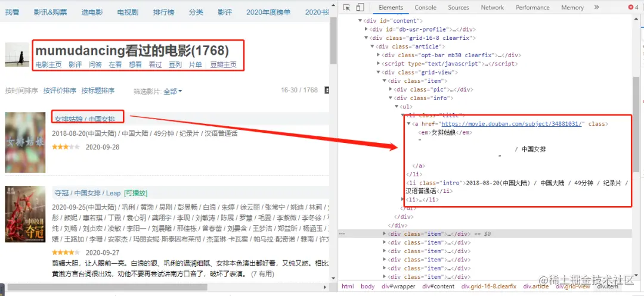
Task: Open more DevTools tabs chevron
Action: tap(596, 7)
